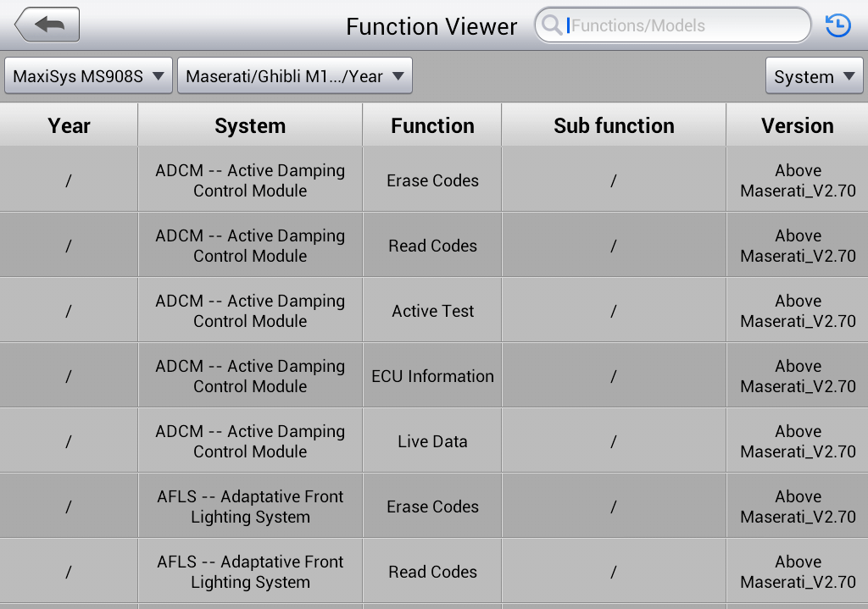This screenshot has height=609, width=868.
Task: Pick the ADCM Live Data function
Action: [x=434, y=440]
